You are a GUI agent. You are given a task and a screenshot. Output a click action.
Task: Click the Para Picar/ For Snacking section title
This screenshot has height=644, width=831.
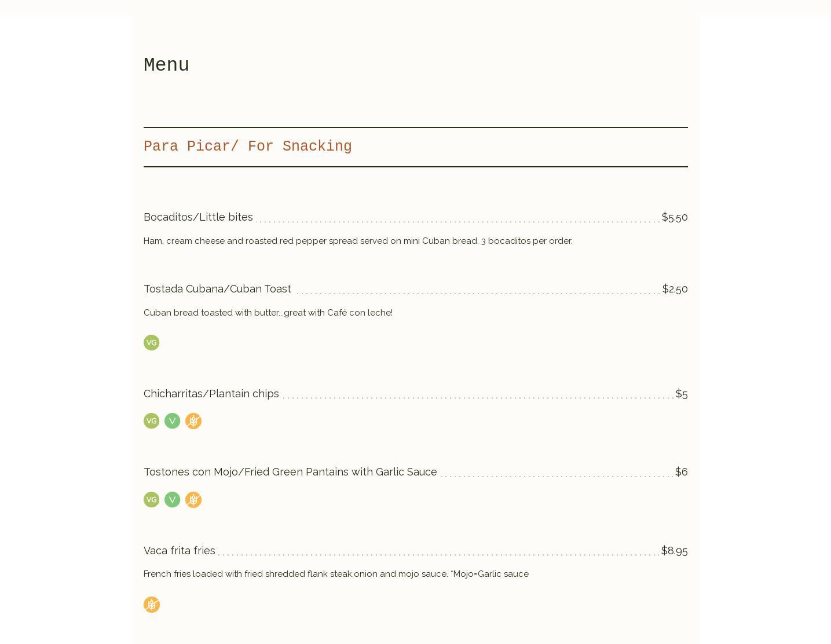[247, 147]
